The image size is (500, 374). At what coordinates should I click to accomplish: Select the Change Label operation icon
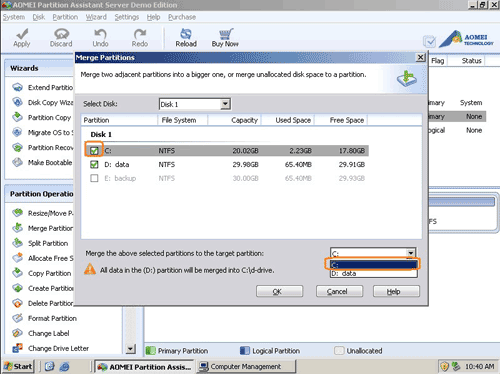[x=17, y=333]
